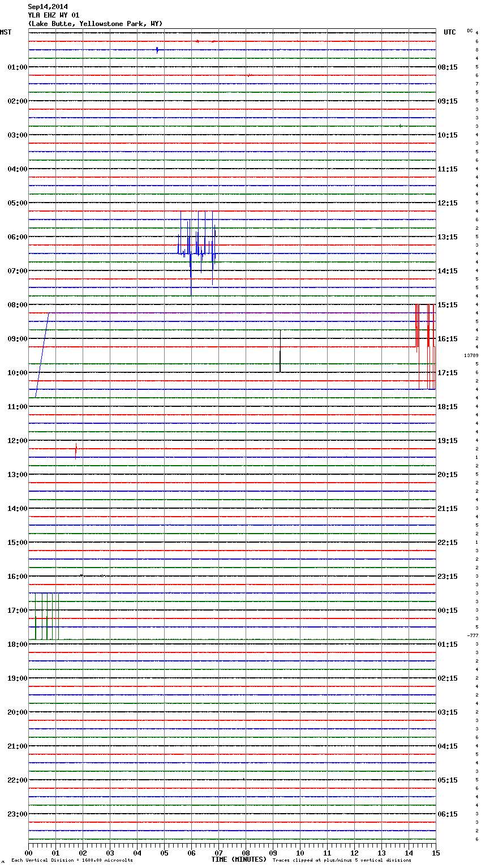Click the diagonal blue line at left edge

coord(42,355)
